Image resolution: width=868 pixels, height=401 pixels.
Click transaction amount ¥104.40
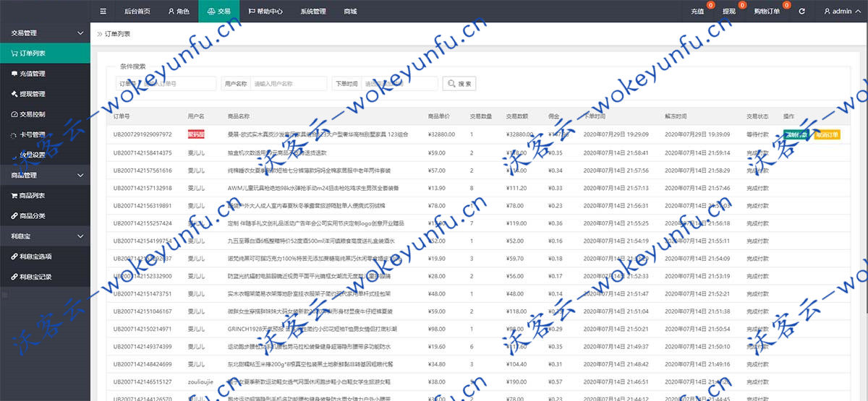[x=516, y=365]
